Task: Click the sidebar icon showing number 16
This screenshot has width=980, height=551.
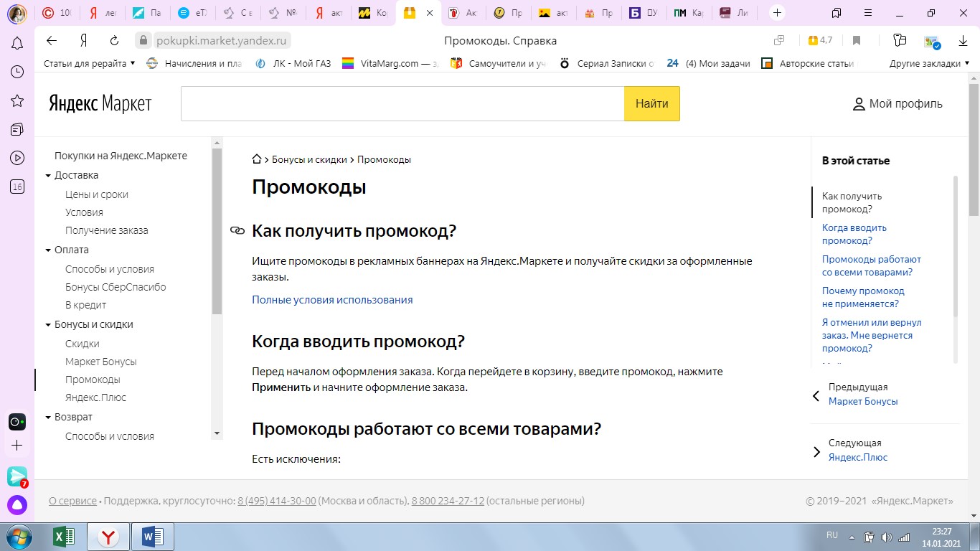Action: (17, 187)
